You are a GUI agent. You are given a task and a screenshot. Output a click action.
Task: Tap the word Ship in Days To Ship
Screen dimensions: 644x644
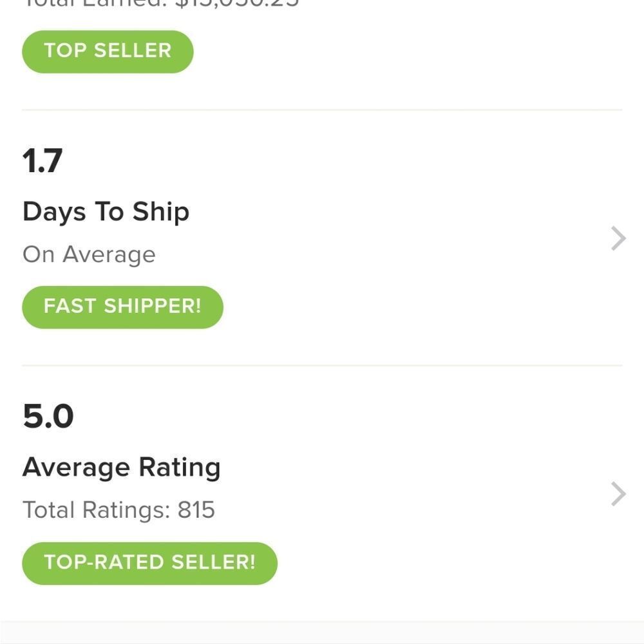point(161,213)
